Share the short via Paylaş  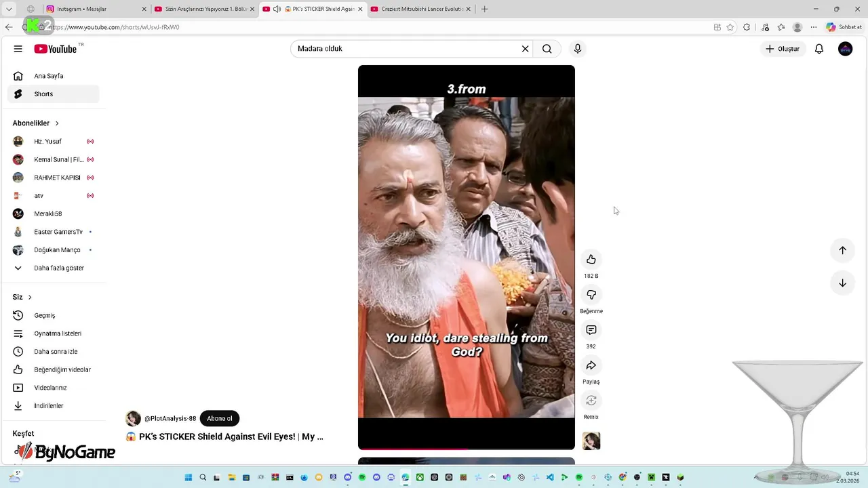coord(591,365)
